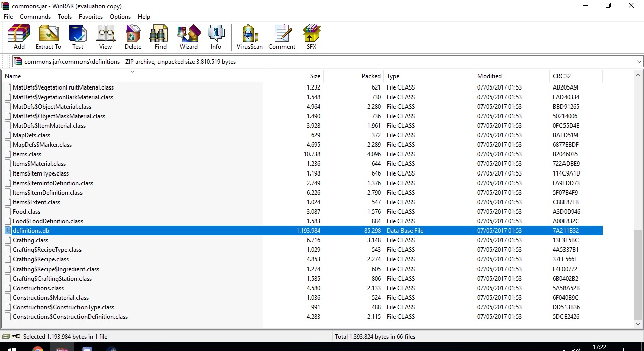Start VirusScan from the toolbar

[x=250, y=37]
